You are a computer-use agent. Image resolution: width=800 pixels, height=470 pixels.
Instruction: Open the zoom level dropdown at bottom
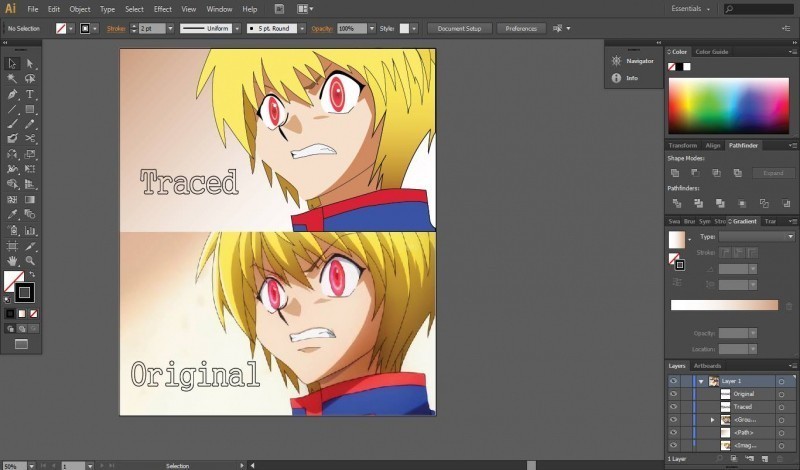tap(32, 466)
